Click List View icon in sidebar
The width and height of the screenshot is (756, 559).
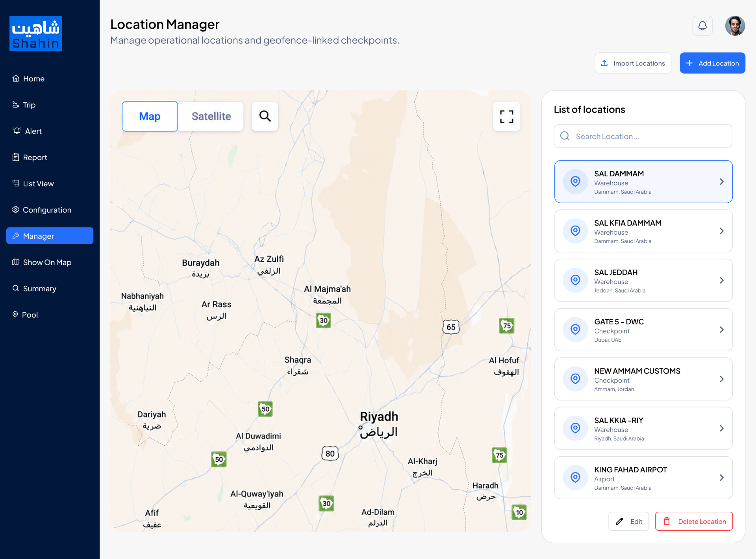(16, 183)
